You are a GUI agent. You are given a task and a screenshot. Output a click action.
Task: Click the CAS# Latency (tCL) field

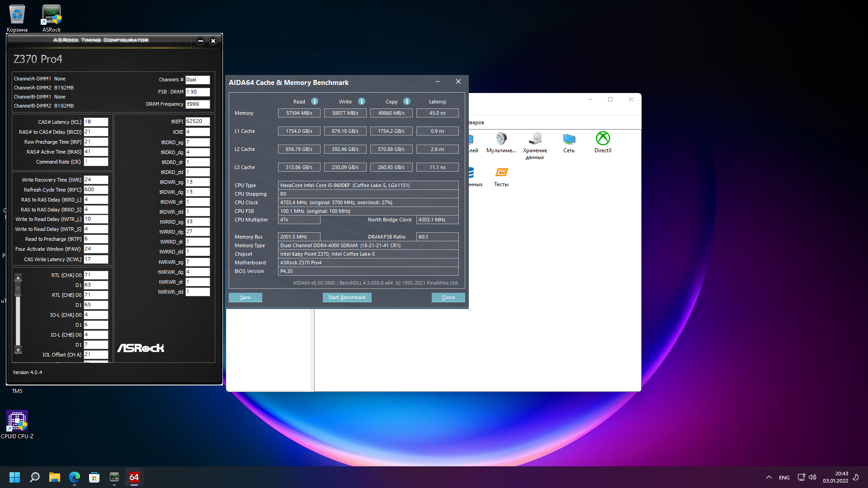(96, 122)
